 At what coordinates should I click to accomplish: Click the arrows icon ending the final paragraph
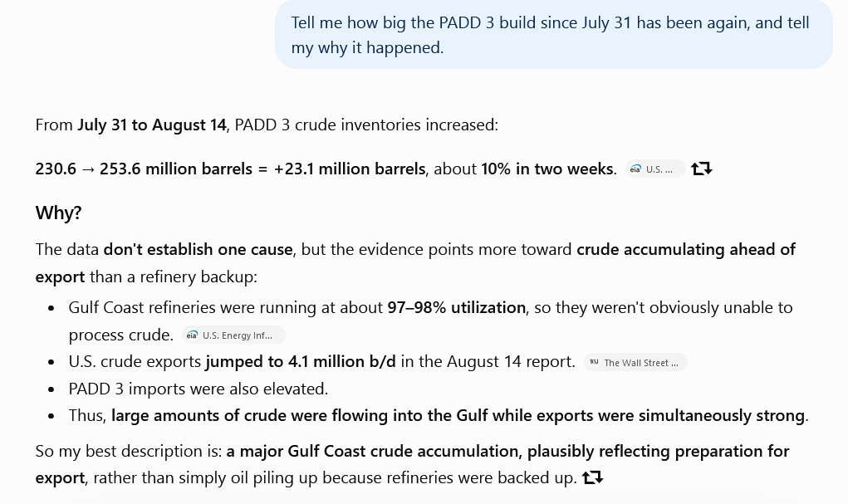(x=592, y=477)
